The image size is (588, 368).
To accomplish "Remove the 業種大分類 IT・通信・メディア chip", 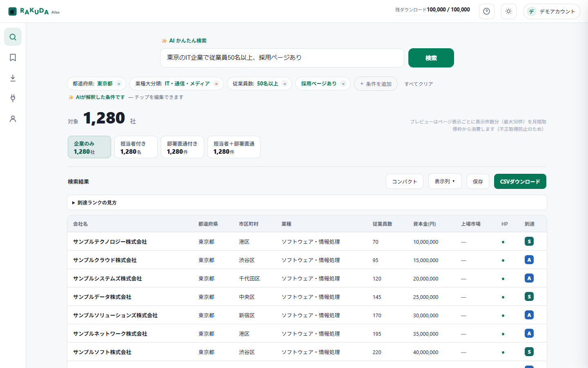I will [216, 84].
